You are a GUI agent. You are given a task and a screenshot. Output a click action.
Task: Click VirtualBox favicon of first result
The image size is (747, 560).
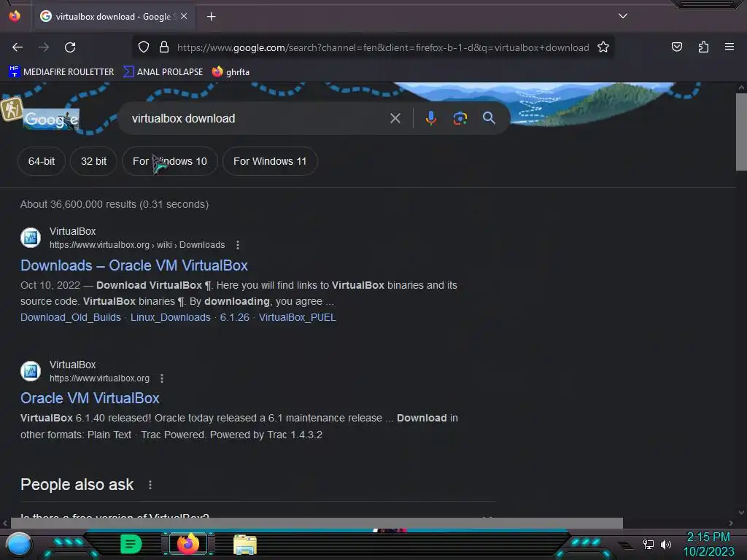click(x=31, y=238)
